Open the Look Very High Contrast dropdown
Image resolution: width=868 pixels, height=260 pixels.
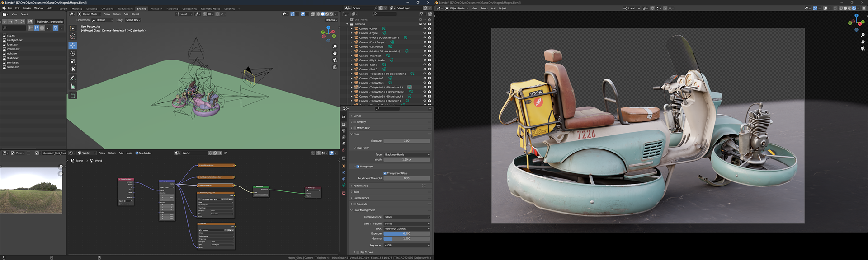pos(407,229)
